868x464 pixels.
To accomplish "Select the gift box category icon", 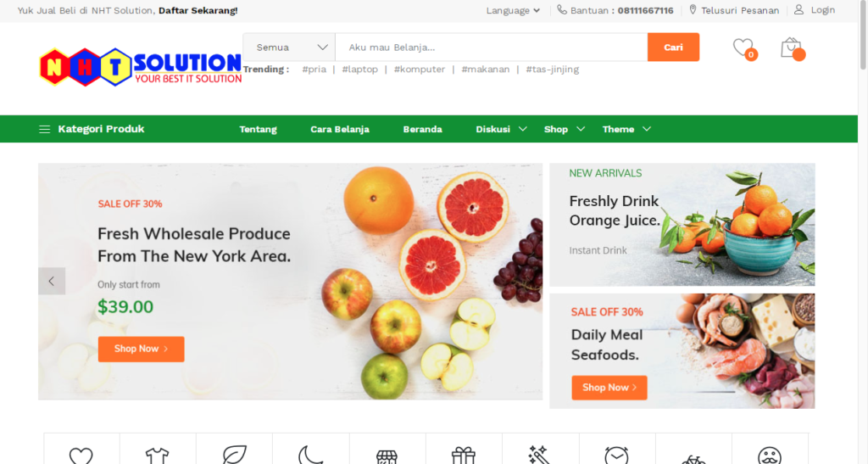I will (x=464, y=456).
